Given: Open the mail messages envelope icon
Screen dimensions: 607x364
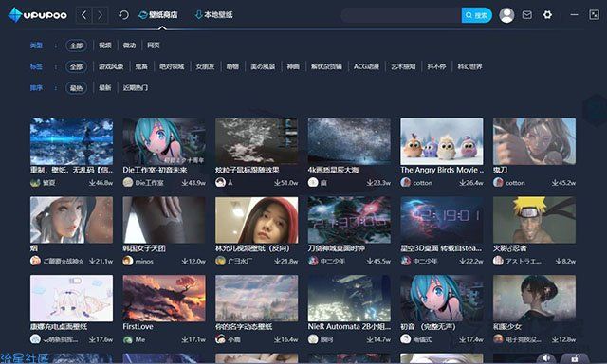Looking at the screenshot, I should point(527,15).
